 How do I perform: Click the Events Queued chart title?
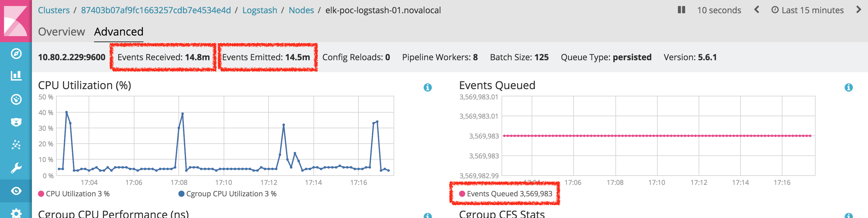click(497, 86)
